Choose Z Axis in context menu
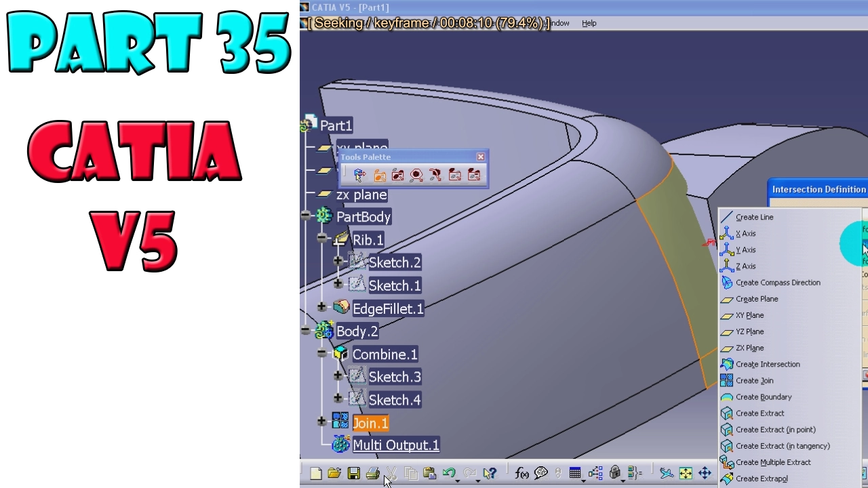Screen dimensions: 868x488 click(x=745, y=266)
